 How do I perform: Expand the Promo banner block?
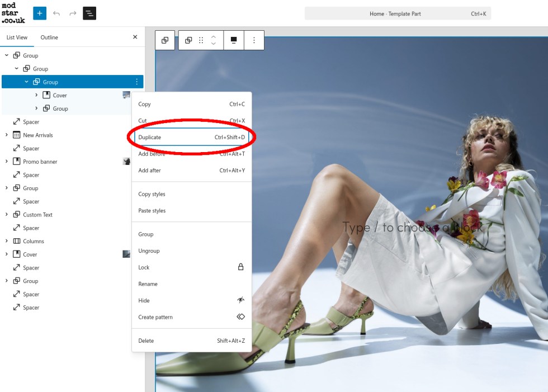click(6, 162)
